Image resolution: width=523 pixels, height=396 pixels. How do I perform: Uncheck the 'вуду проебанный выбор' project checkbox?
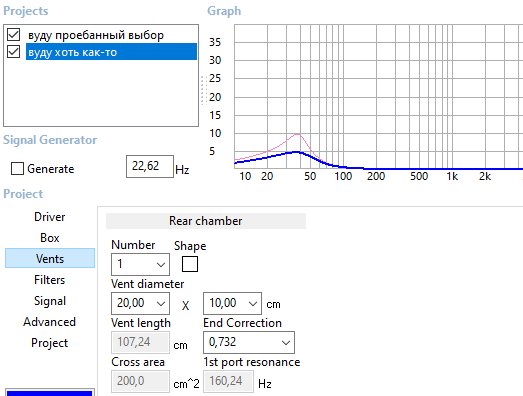14,35
